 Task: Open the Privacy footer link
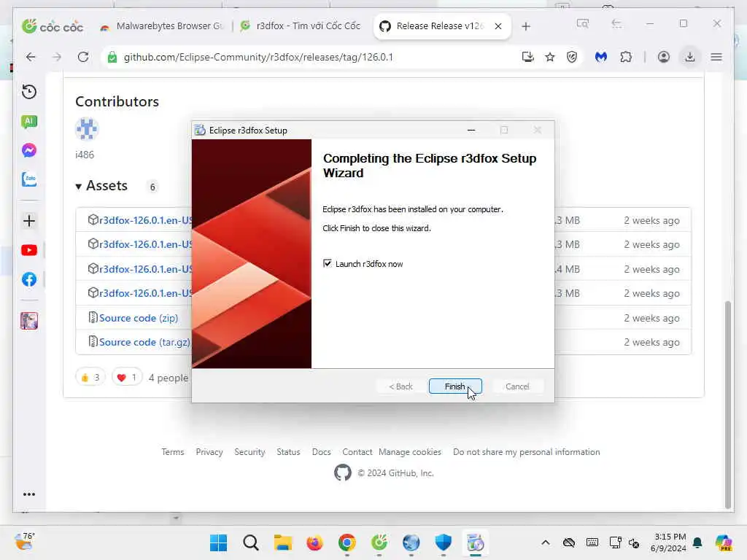[209, 451]
